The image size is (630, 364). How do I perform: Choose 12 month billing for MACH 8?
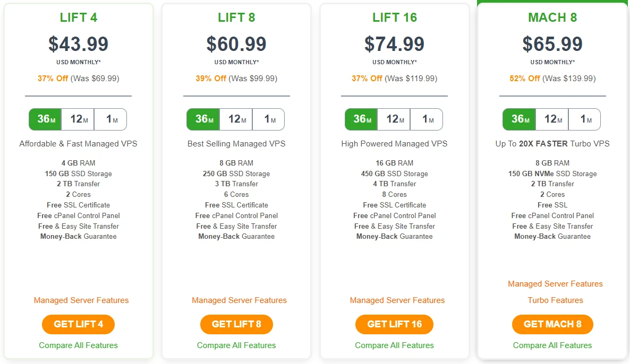pos(552,119)
